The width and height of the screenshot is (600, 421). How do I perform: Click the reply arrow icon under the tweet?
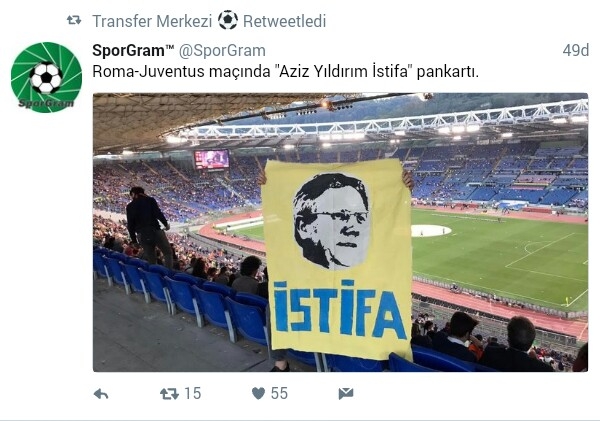click(x=101, y=394)
